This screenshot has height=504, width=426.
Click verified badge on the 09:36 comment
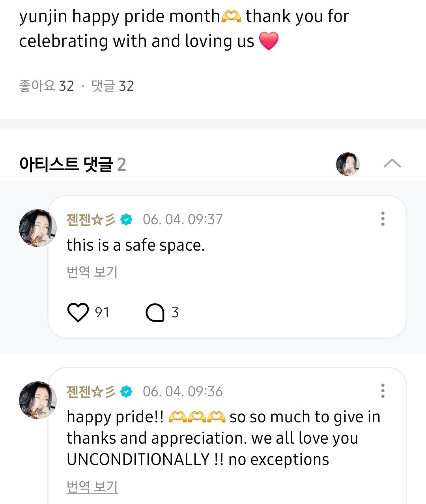click(x=127, y=392)
